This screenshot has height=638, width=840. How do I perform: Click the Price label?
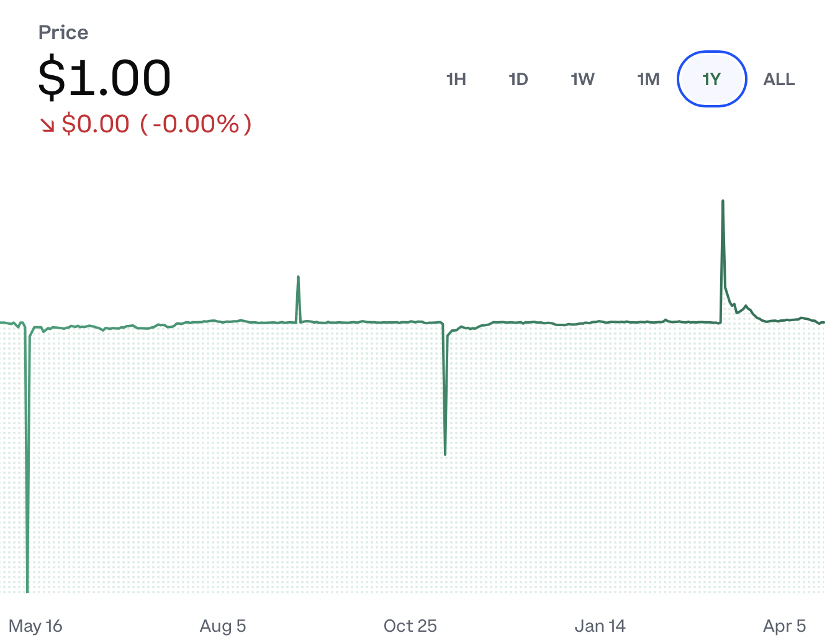point(63,32)
